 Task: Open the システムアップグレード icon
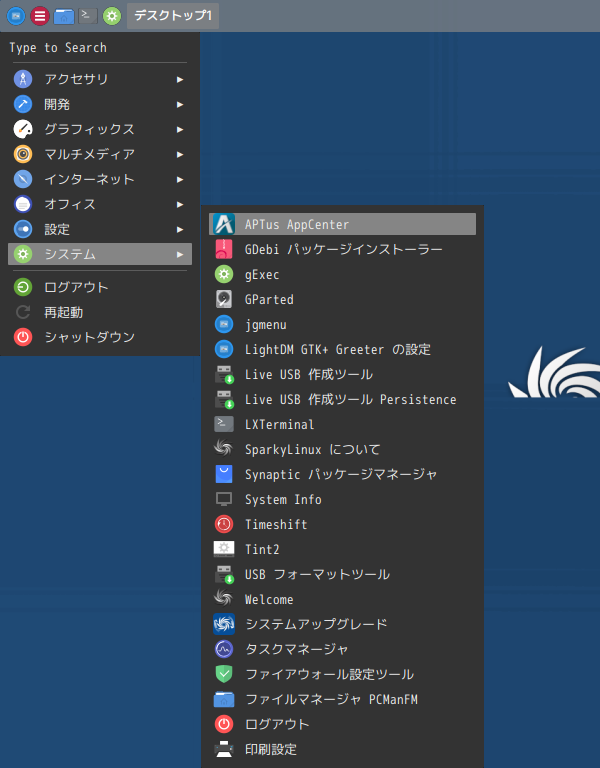coord(224,624)
